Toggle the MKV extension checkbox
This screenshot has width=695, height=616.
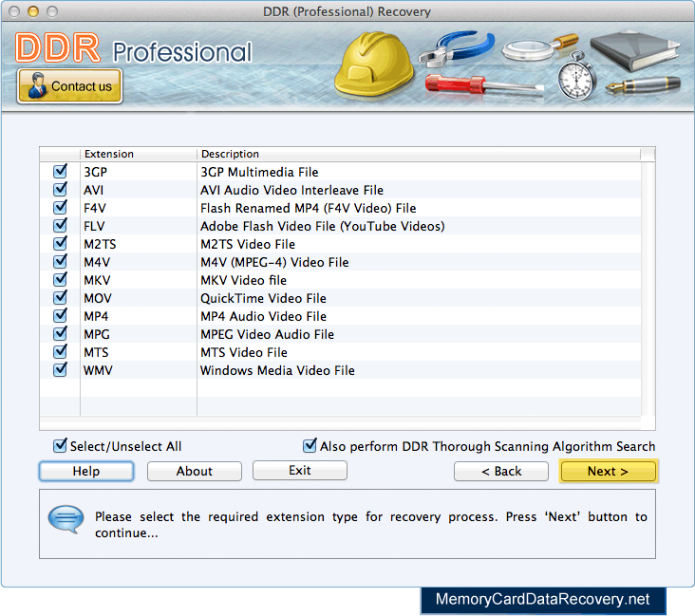click(x=60, y=279)
